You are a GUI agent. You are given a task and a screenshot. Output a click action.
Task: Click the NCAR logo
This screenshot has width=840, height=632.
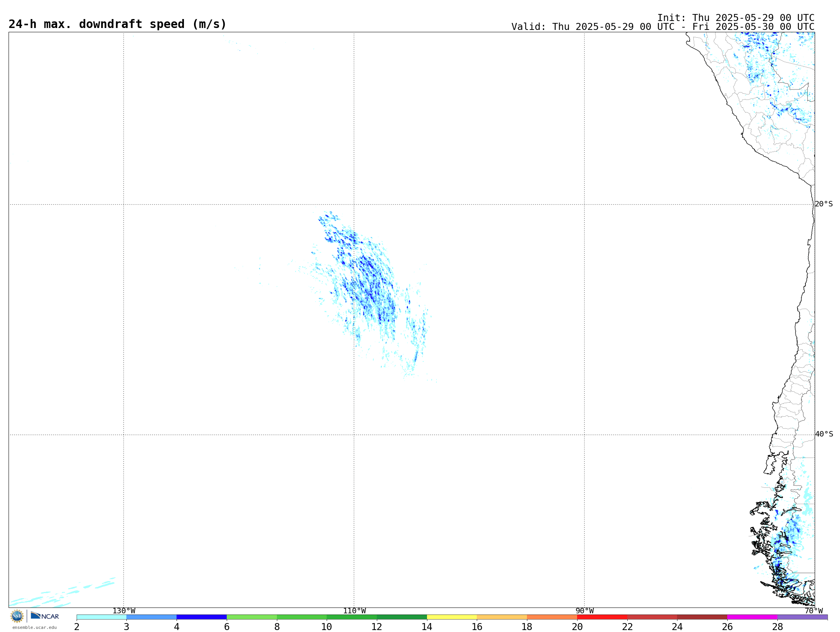pos(45,616)
